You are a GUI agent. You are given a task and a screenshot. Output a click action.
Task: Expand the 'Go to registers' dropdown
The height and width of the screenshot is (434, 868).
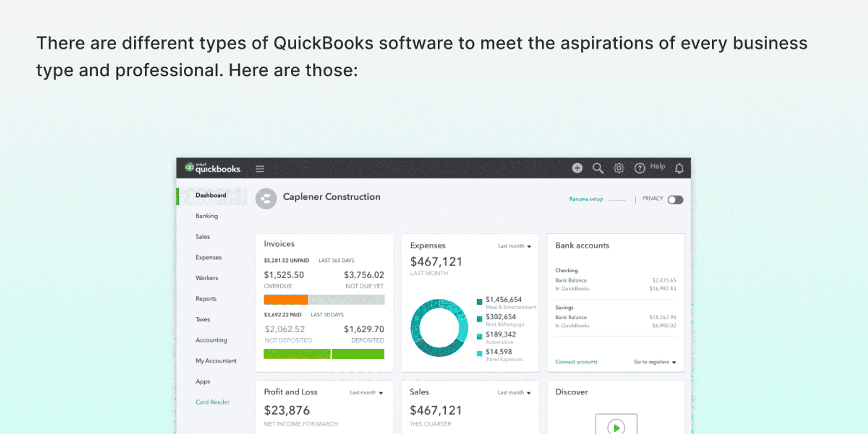point(654,362)
